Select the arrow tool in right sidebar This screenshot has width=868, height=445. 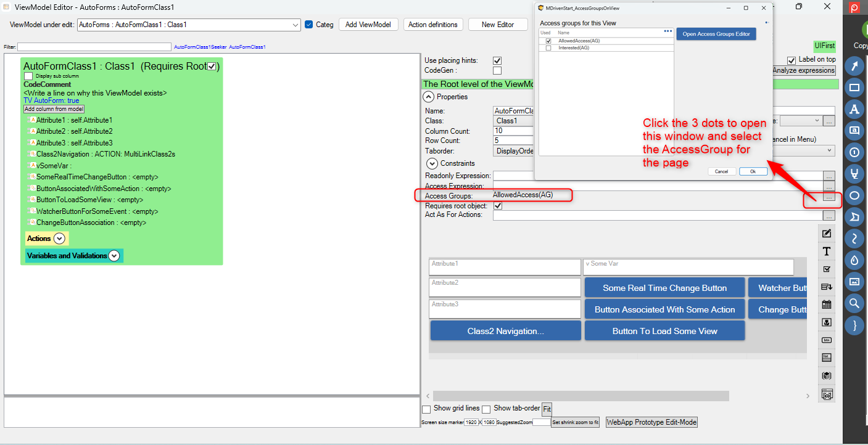point(854,66)
